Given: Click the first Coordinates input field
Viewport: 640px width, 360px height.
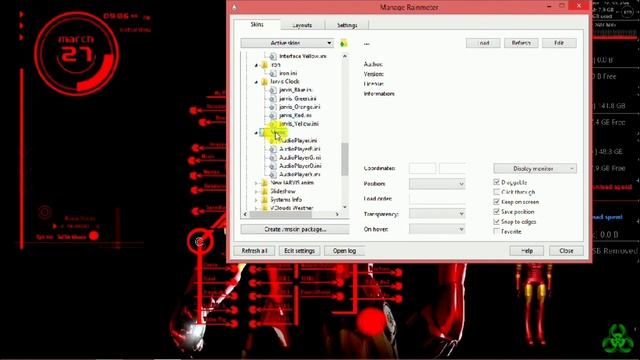Looking at the screenshot, I should [422, 168].
